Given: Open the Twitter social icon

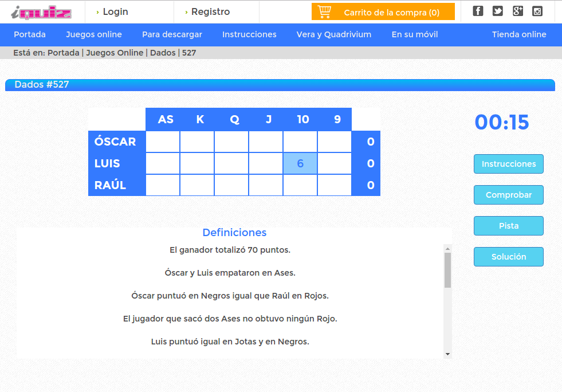Looking at the screenshot, I should click(497, 11).
